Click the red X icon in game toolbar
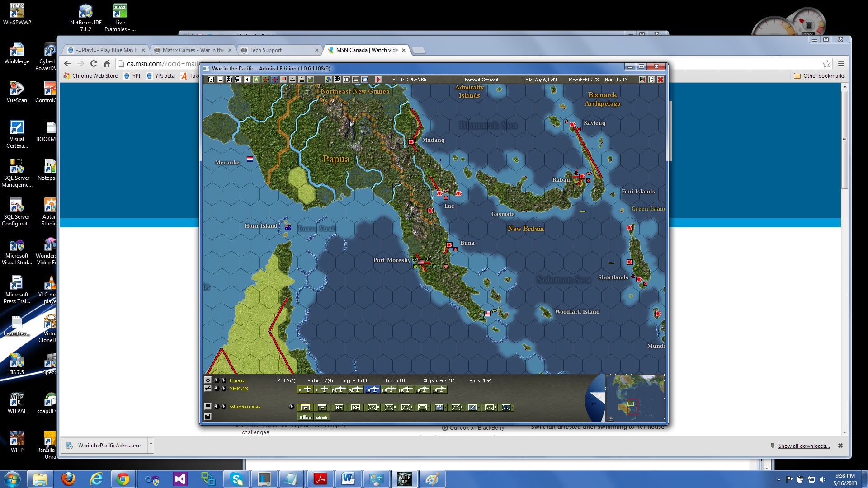 click(660, 80)
